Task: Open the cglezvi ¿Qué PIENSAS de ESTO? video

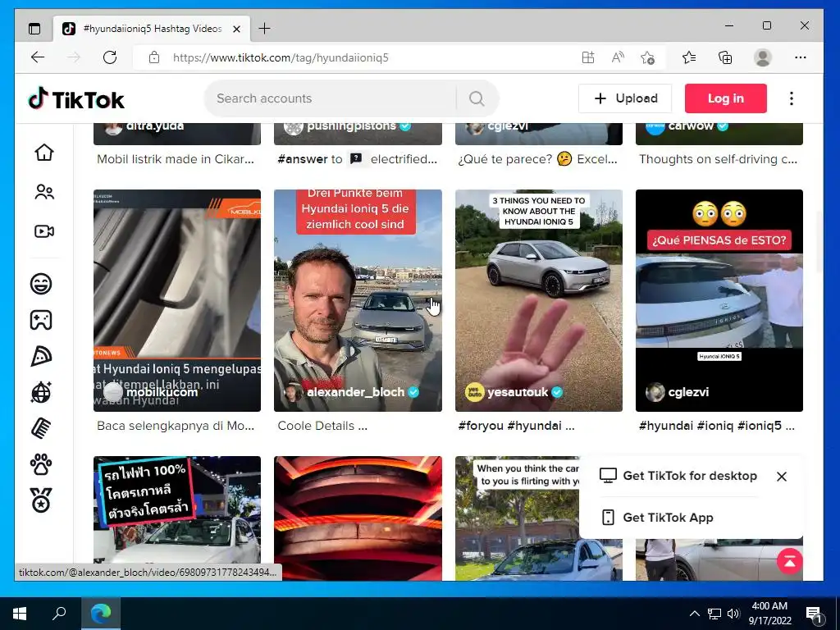Action: pos(719,300)
